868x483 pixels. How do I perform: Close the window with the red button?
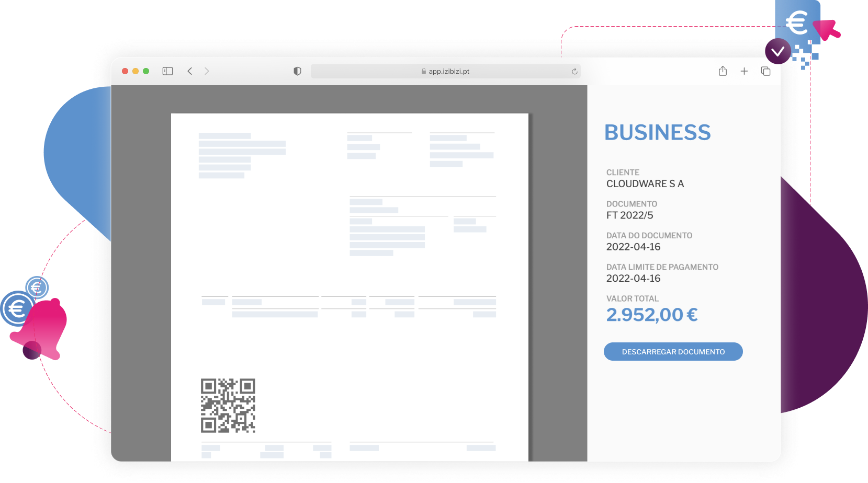(125, 71)
